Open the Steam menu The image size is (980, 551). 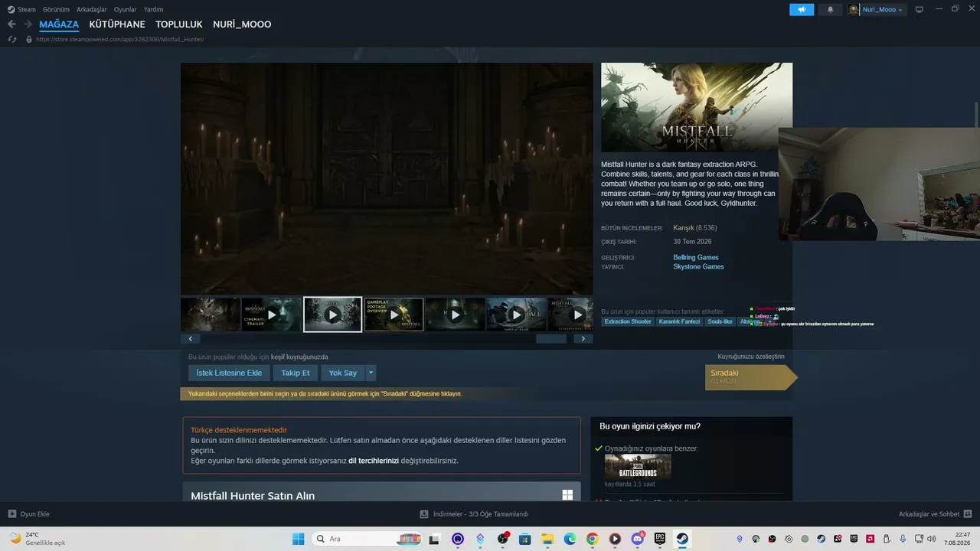[21, 9]
